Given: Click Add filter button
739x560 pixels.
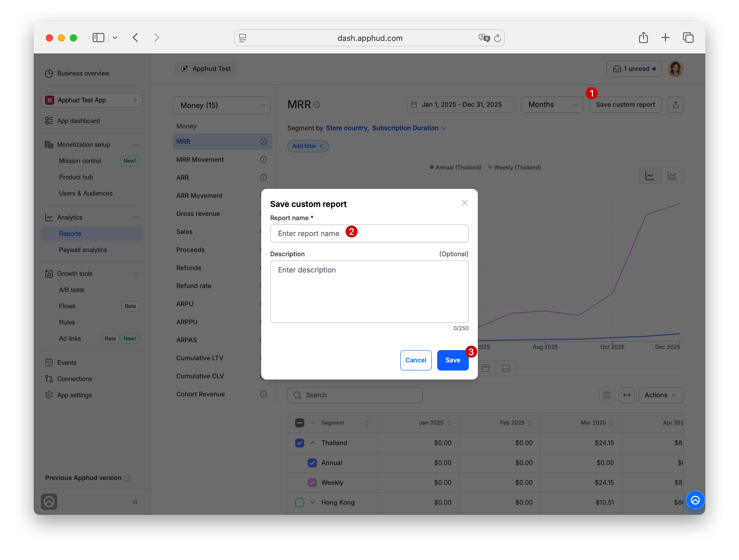Looking at the screenshot, I should [x=308, y=146].
